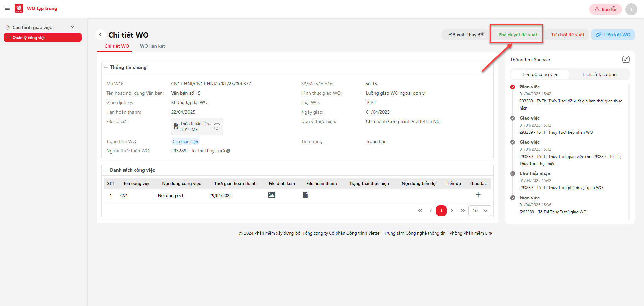Open the page size dropdown showing 10
The image size is (644, 306).
pyautogui.click(x=480, y=211)
